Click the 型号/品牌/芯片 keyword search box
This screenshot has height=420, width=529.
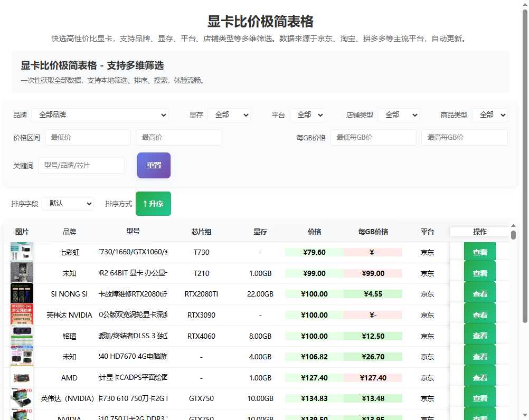[x=81, y=165]
